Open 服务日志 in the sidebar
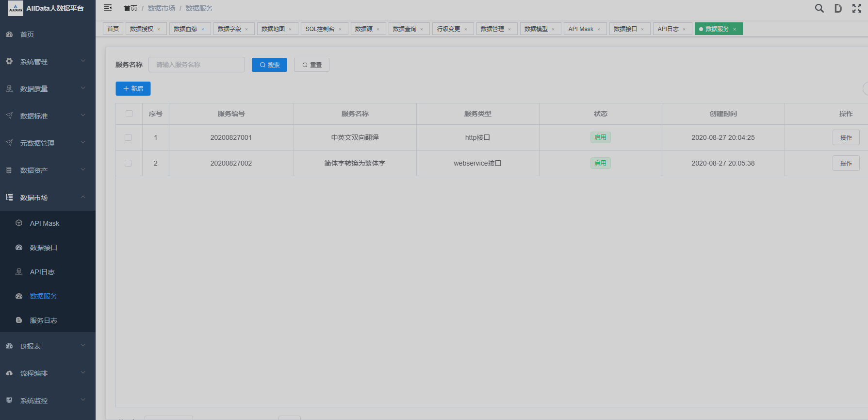Viewport: 868px width, 420px height. [44, 320]
